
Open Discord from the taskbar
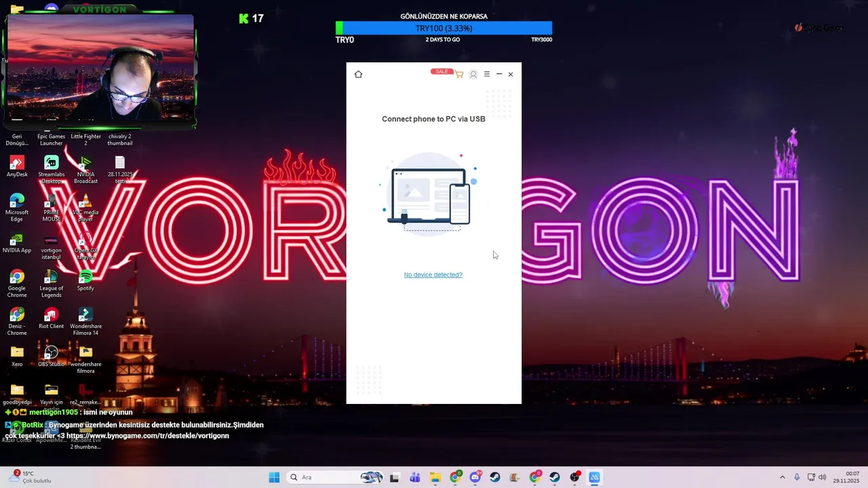(x=475, y=477)
